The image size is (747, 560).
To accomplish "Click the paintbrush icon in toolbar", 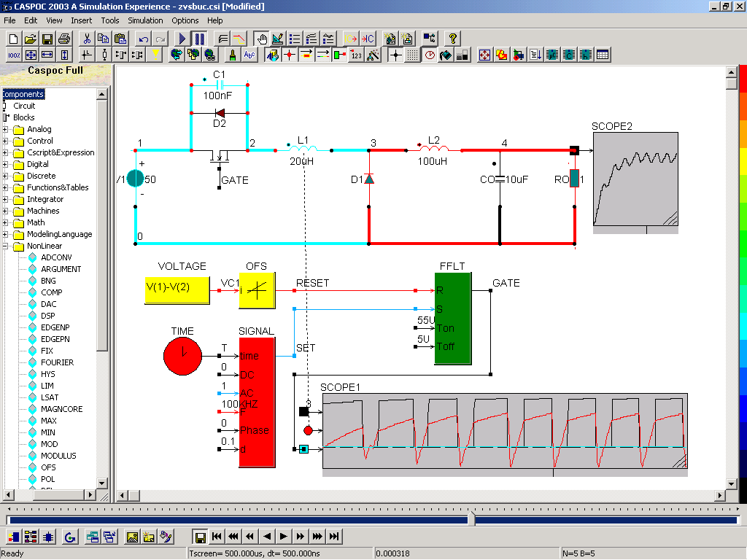I will (233, 55).
